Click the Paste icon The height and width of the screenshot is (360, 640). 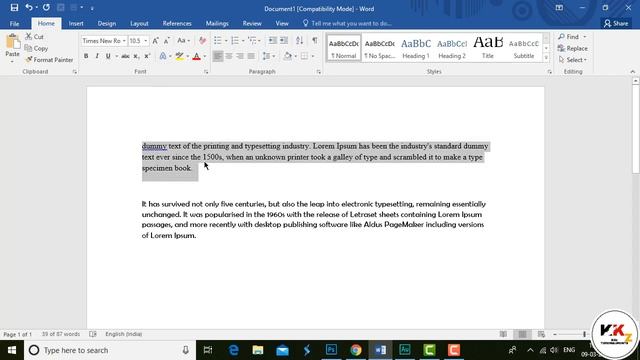click(x=12, y=42)
